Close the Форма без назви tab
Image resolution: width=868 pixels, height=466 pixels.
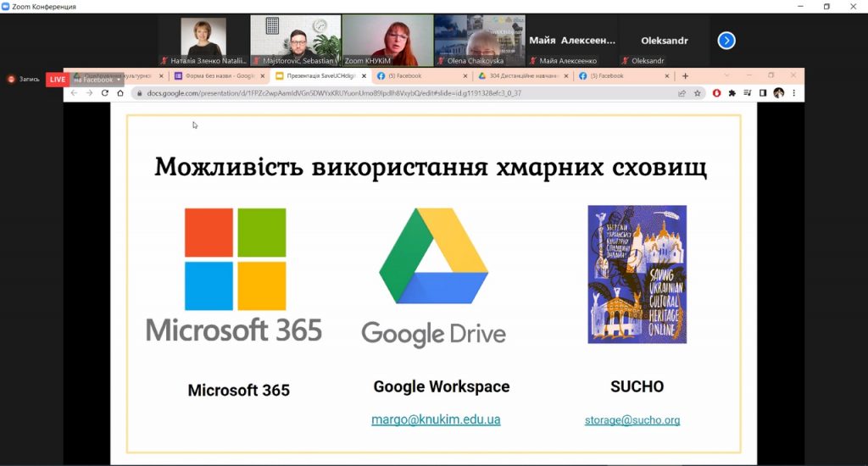263,75
